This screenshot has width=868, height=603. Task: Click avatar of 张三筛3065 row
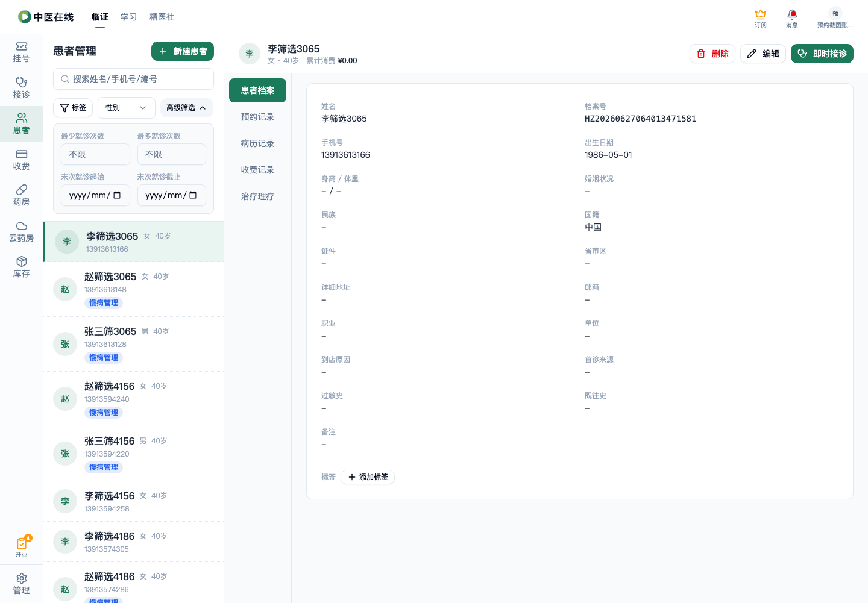pyautogui.click(x=65, y=344)
